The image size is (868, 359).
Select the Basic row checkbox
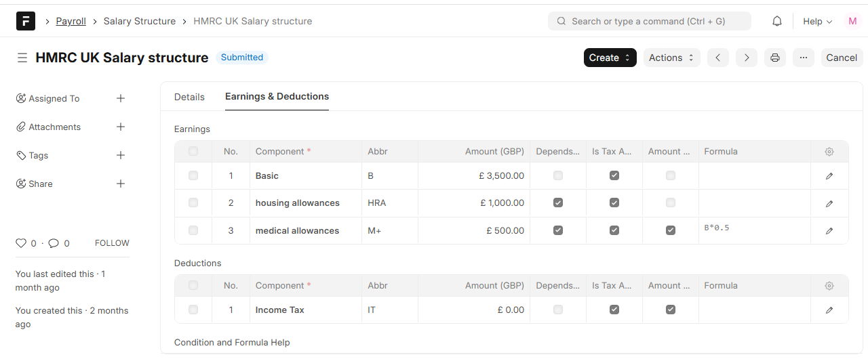(x=193, y=175)
